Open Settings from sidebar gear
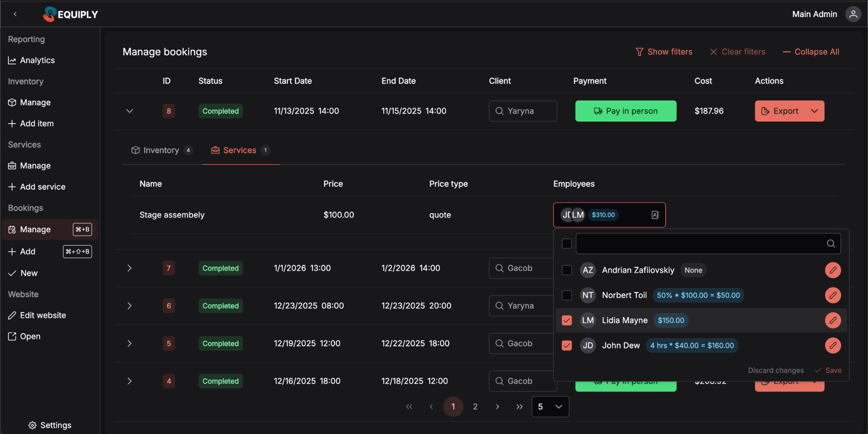Viewport: 868px width, 434px height. click(x=50, y=425)
